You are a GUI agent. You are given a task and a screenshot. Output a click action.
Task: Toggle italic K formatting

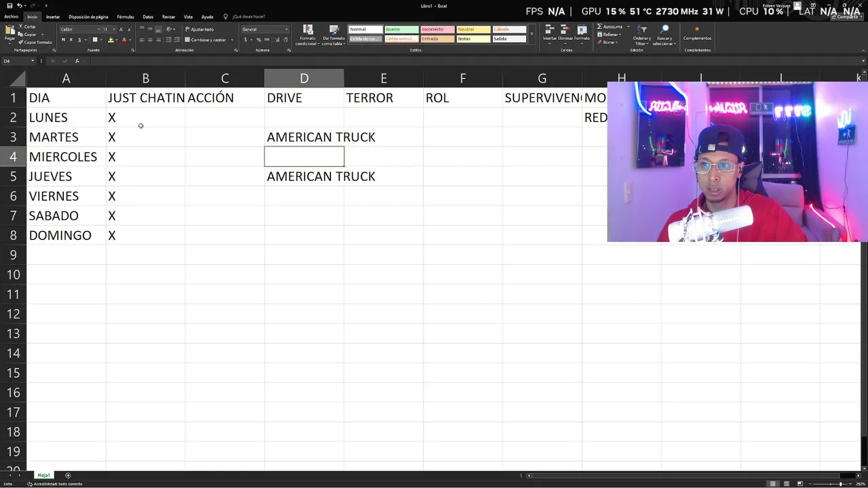coord(71,40)
